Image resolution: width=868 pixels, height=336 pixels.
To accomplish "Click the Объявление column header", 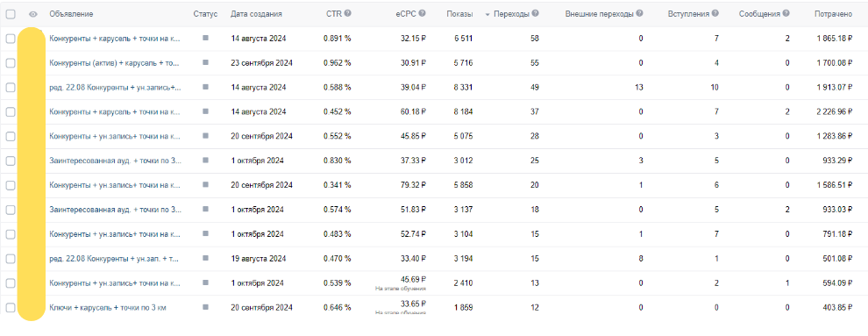I will tap(71, 14).
